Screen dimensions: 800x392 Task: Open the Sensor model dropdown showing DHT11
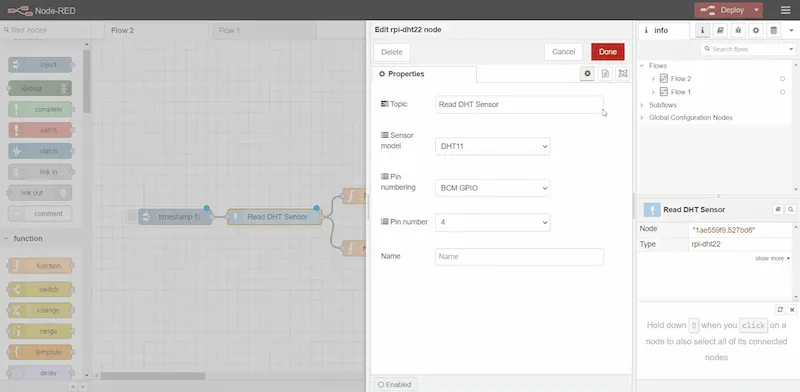click(x=492, y=146)
